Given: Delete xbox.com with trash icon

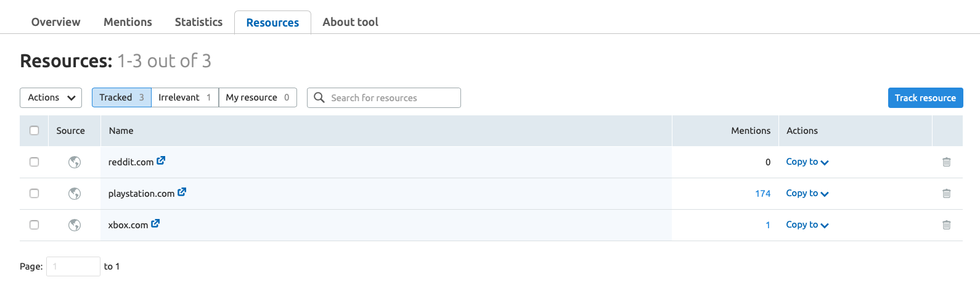Looking at the screenshot, I should click(x=947, y=225).
